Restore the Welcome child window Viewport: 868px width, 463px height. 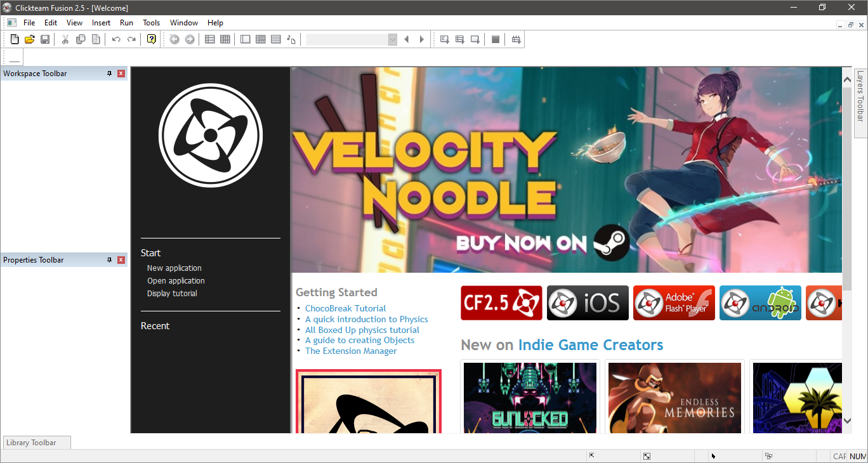[850, 25]
